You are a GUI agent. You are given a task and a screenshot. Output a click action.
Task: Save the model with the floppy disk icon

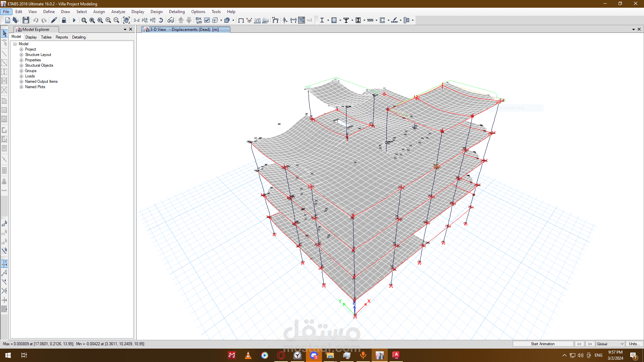(26, 20)
